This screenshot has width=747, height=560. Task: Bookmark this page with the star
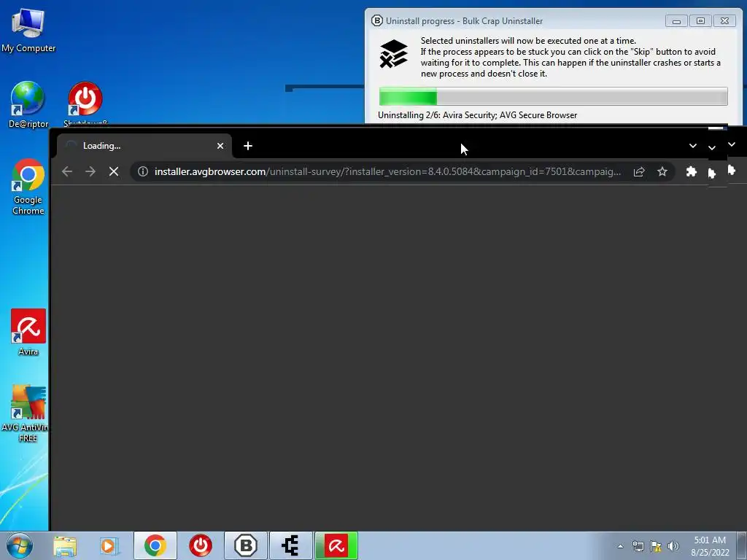(x=662, y=171)
